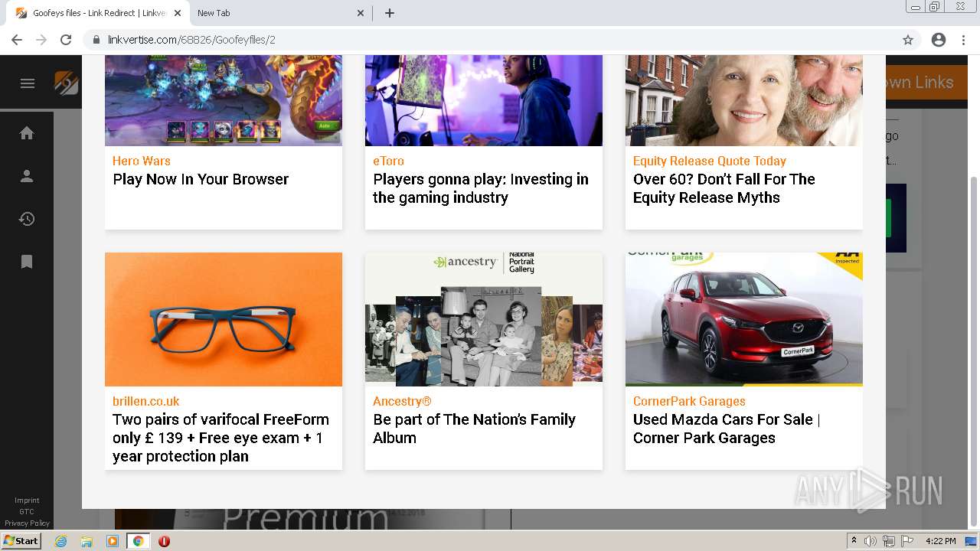This screenshot has width=980, height=551.
Task: Open the red Mazda car image
Action: click(744, 319)
